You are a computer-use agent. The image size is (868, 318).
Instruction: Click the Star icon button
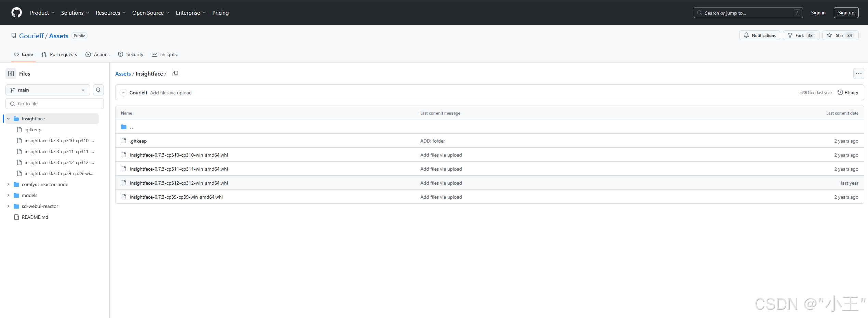[829, 35]
